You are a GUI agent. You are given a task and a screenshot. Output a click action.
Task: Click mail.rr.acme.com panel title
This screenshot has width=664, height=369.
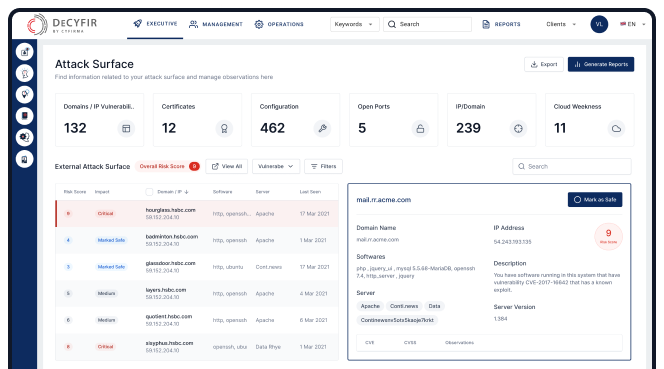(x=384, y=200)
